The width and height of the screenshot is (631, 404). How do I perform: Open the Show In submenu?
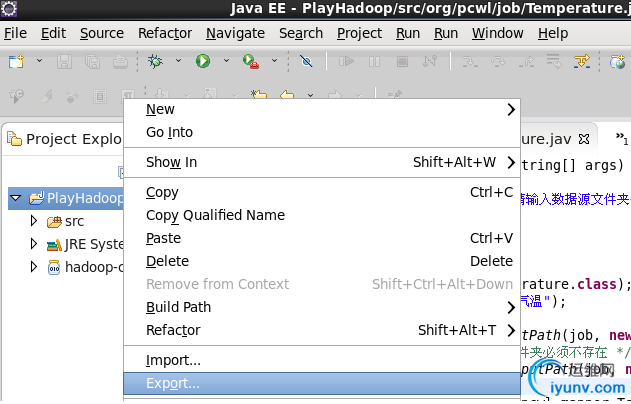[322, 162]
